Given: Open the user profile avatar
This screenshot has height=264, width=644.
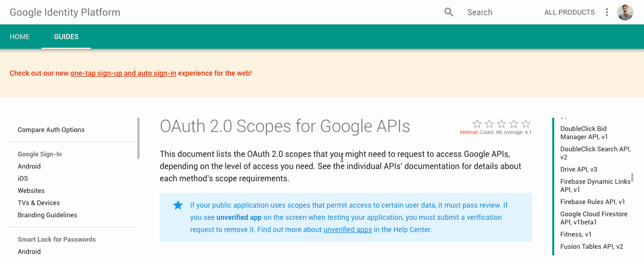Looking at the screenshot, I should click(x=625, y=12).
